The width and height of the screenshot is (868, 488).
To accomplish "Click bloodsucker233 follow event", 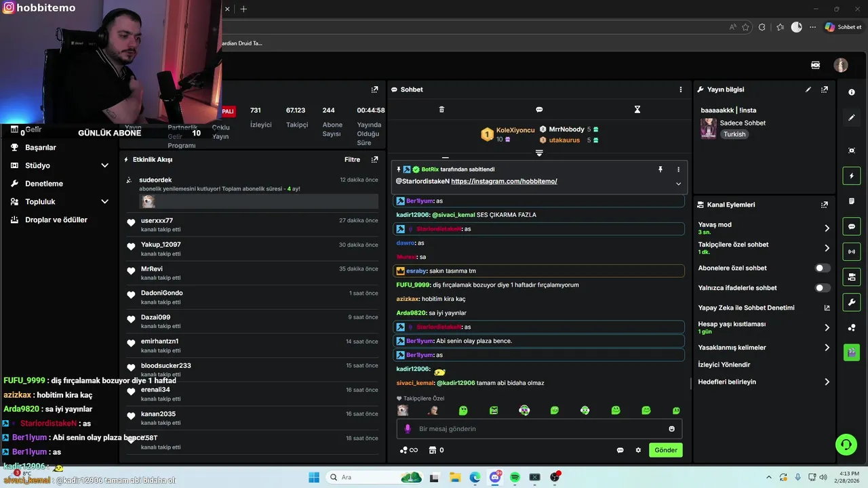I will click(x=166, y=366).
